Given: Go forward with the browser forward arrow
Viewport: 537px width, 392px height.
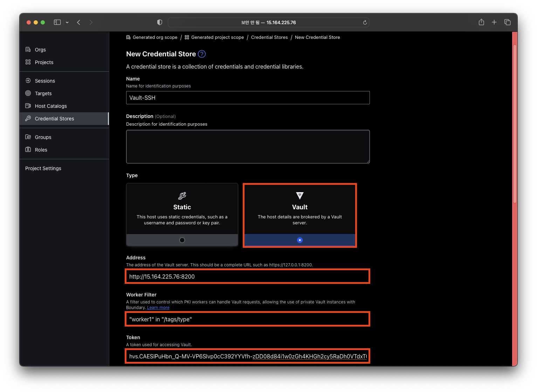Looking at the screenshot, I should point(91,22).
